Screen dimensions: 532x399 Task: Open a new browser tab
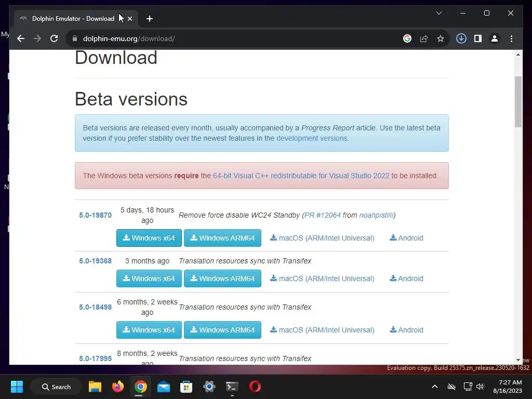coord(149,19)
